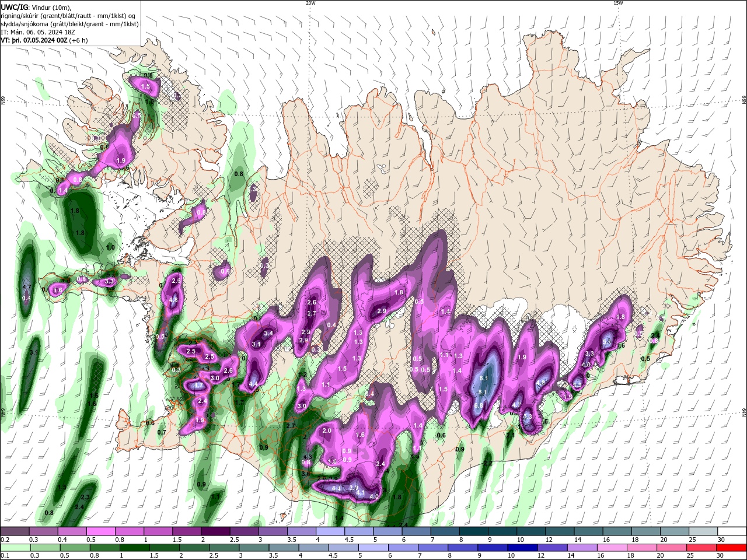Click the light blue swatch labeled 4 in upper legend row
The width and height of the screenshot is (747, 560).
[330, 531]
